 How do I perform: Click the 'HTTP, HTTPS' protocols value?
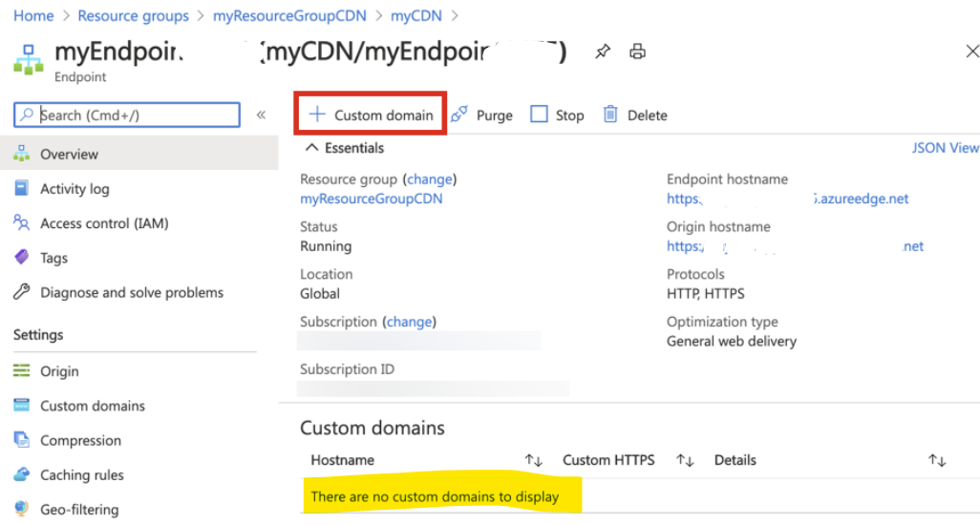(x=706, y=293)
